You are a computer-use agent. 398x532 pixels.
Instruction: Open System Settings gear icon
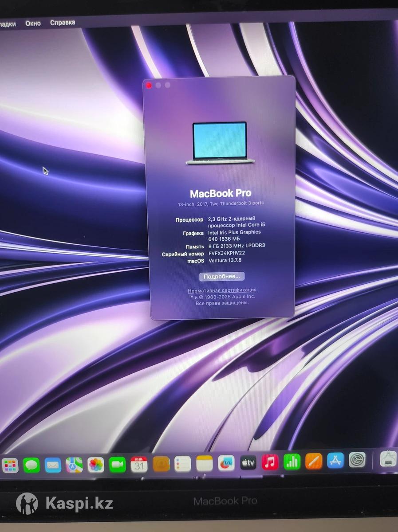pos(357,460)
